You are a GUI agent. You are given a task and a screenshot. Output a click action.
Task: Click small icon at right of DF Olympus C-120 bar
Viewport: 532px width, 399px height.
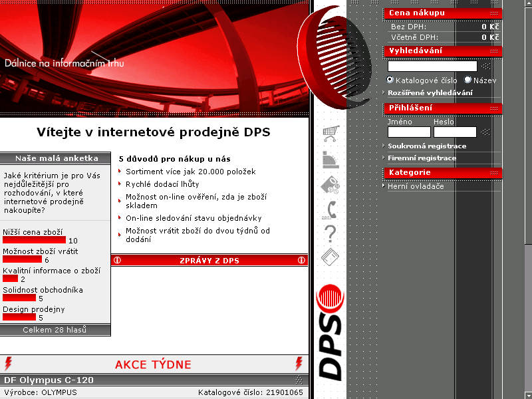[x=299, y=379]
